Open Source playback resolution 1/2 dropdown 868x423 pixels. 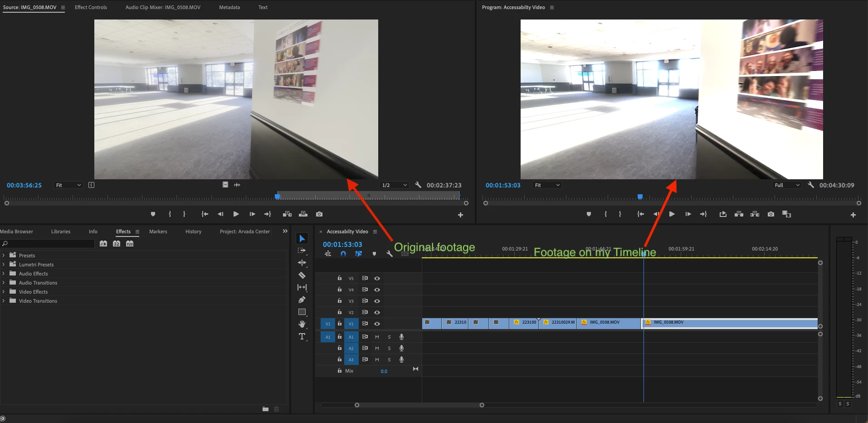point(395,185)
